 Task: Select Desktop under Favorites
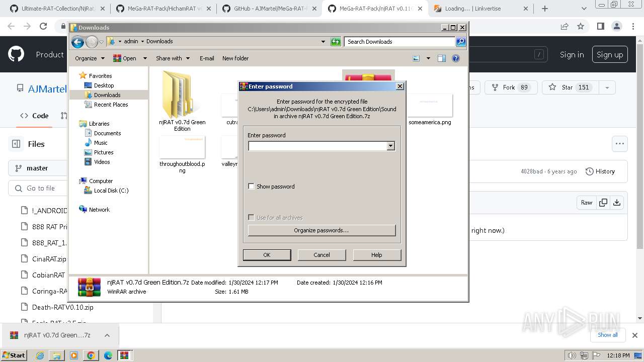pos(104,85)
